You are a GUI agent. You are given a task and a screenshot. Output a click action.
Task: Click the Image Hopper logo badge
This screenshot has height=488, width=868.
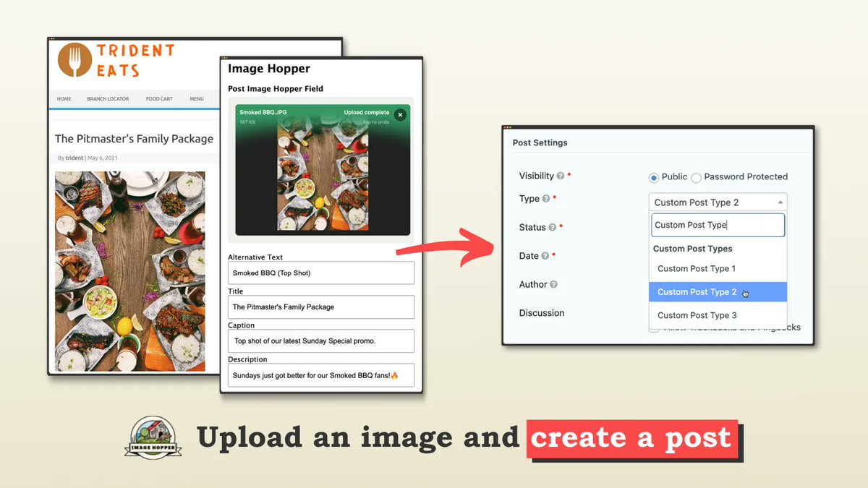pyautogui.click(x=153, y=437)
